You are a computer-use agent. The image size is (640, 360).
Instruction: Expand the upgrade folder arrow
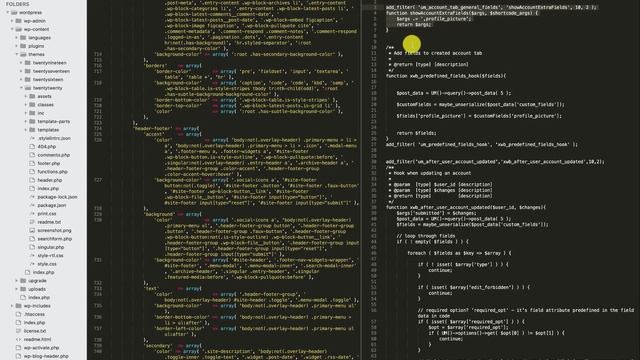pyautogui.click(x=17, y=281)
